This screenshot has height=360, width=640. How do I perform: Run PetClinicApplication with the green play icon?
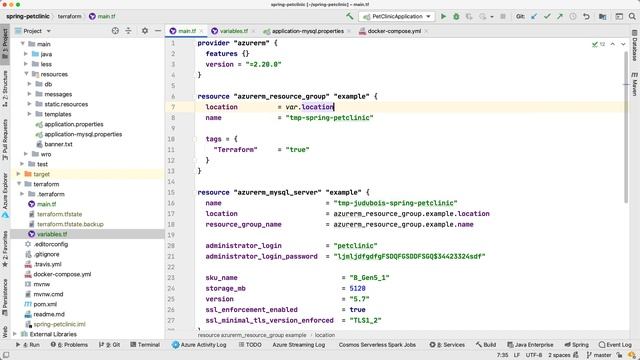point(443,16)
